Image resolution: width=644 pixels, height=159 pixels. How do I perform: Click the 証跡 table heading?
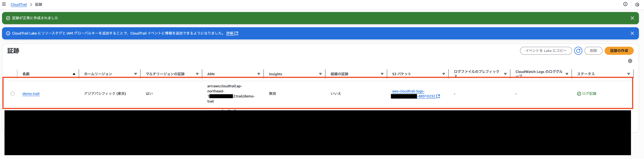point(13,51)
